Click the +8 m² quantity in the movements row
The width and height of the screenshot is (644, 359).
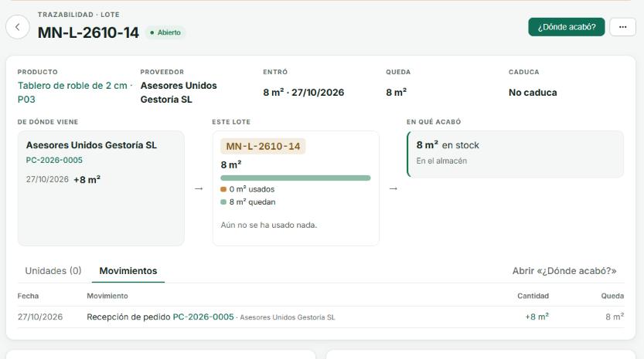tap(537, 317)
